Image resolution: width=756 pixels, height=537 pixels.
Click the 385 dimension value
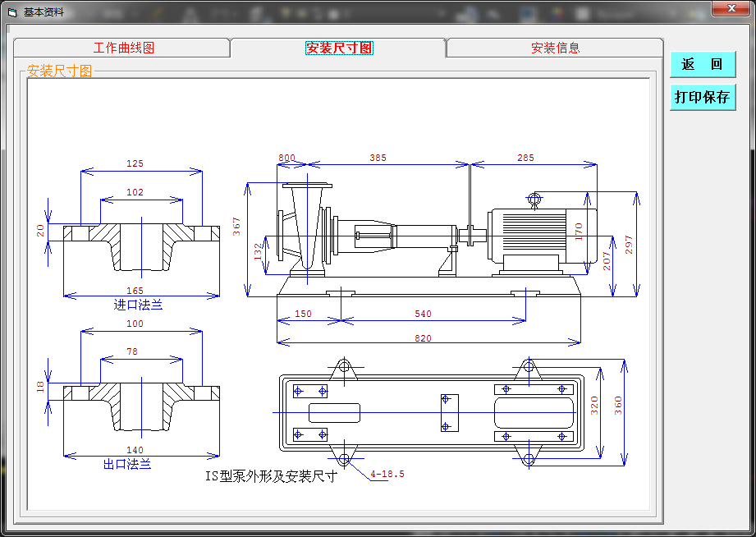(378, 158)
